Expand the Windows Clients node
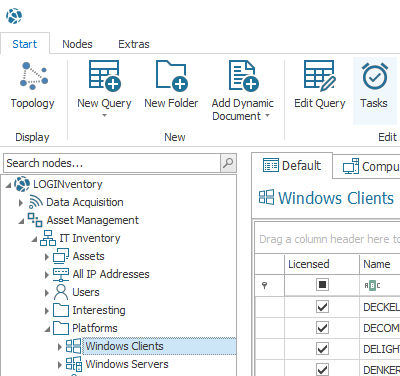 60,346
